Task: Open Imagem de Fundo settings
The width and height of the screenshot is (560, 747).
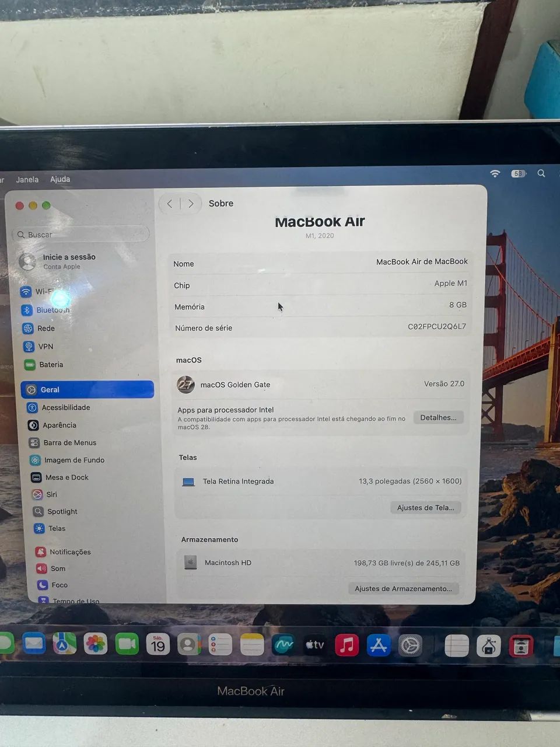Action: 68,460
